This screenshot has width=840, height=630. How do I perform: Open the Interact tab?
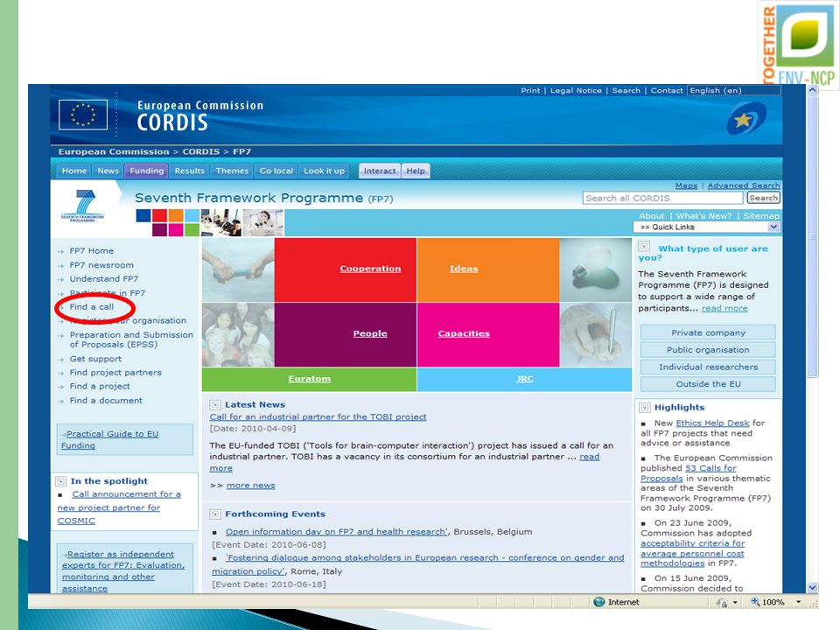point(379,171)
